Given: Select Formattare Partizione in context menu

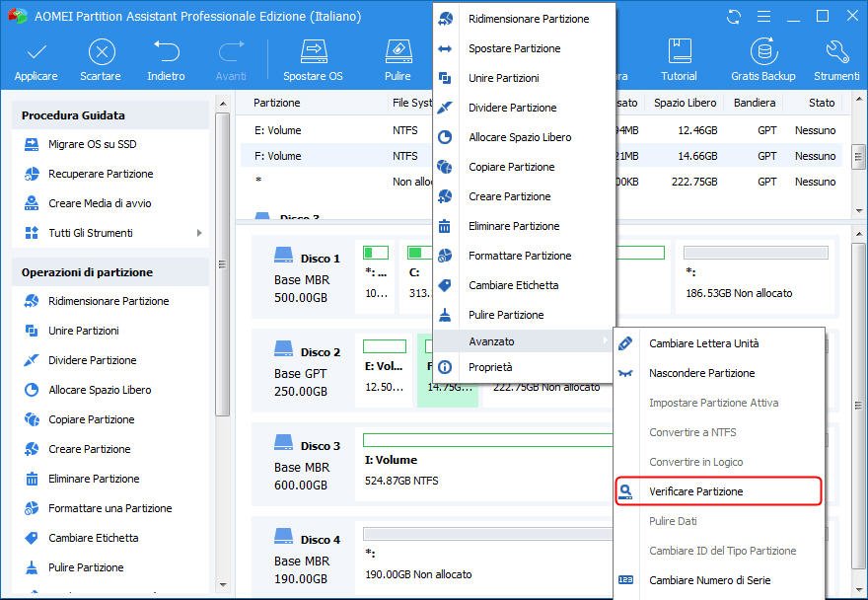Looking at the screenshot, I should (x=519, y=256).
